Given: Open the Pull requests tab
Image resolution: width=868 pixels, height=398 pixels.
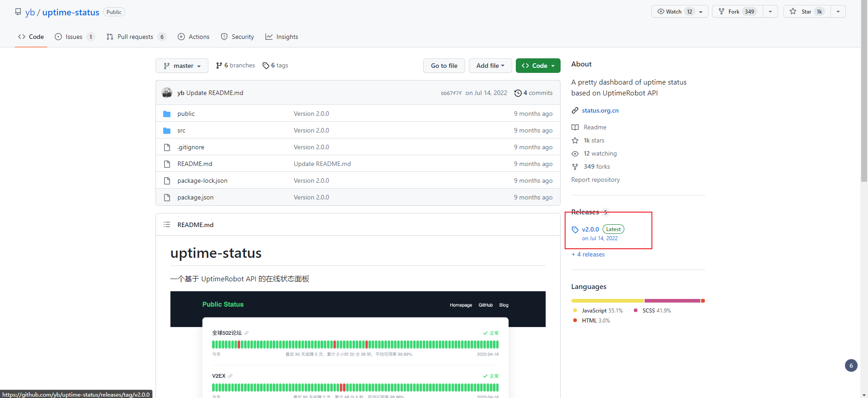Looking at the screenshot, I should click(x=136, y=37).
